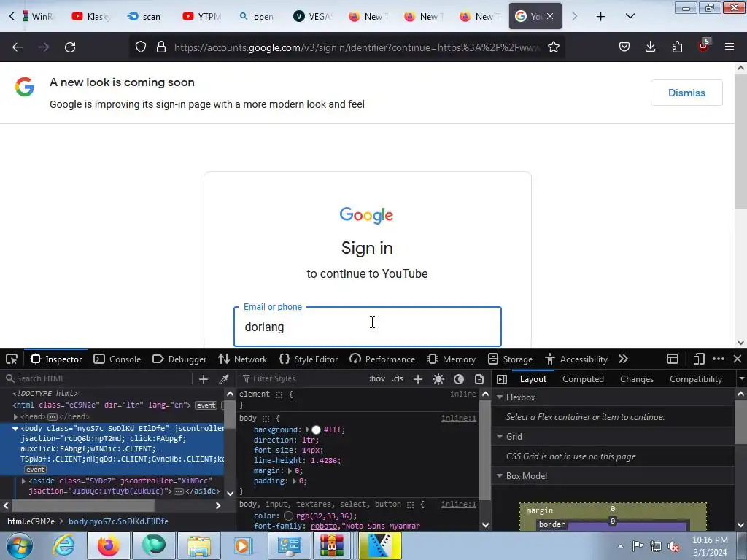This screenshot has width=747, height=560.
Task: Open the Firefox hamburger menu
Action: tap(729, 47)
